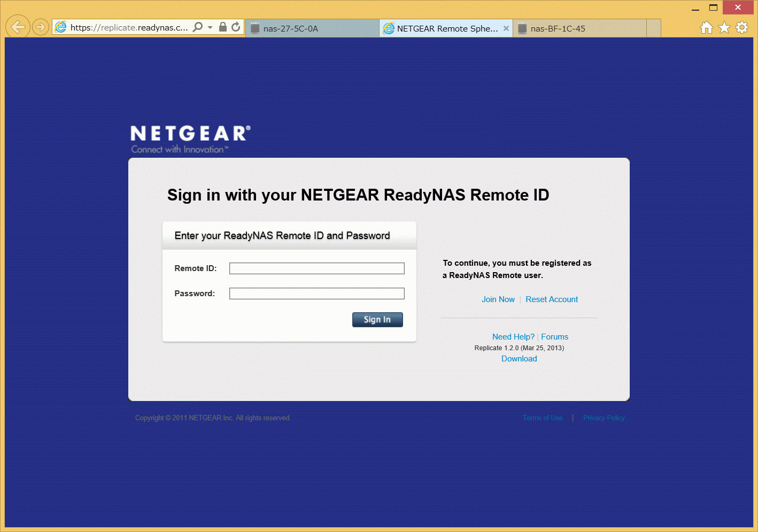Open a new blank tab
This screenshot has height=532, width=758.
point(653,28)
